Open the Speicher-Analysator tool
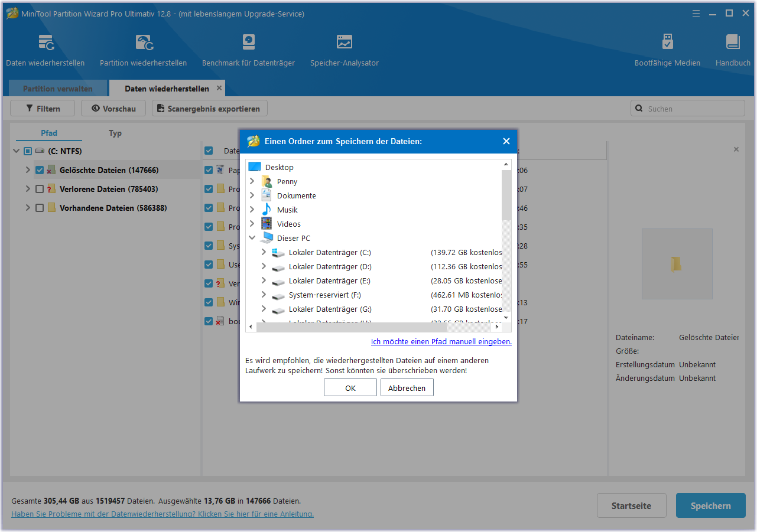757x532 pixels. (x=345, y=43)
